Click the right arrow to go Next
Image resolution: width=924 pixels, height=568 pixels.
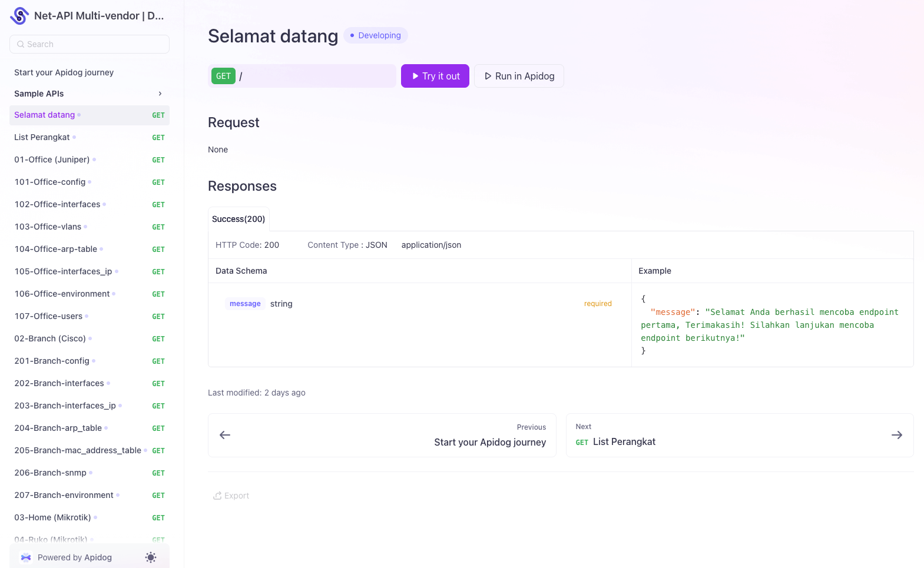point(896,435)
